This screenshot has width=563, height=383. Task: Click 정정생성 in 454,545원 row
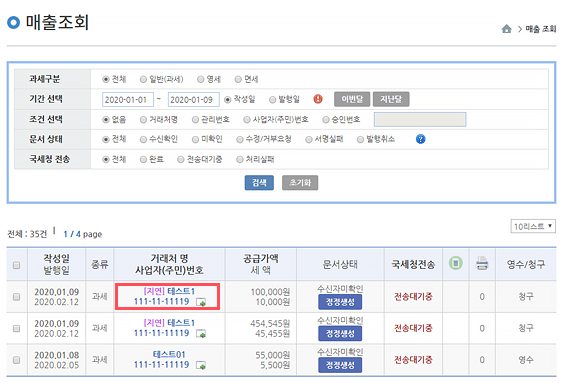point(340,334)
